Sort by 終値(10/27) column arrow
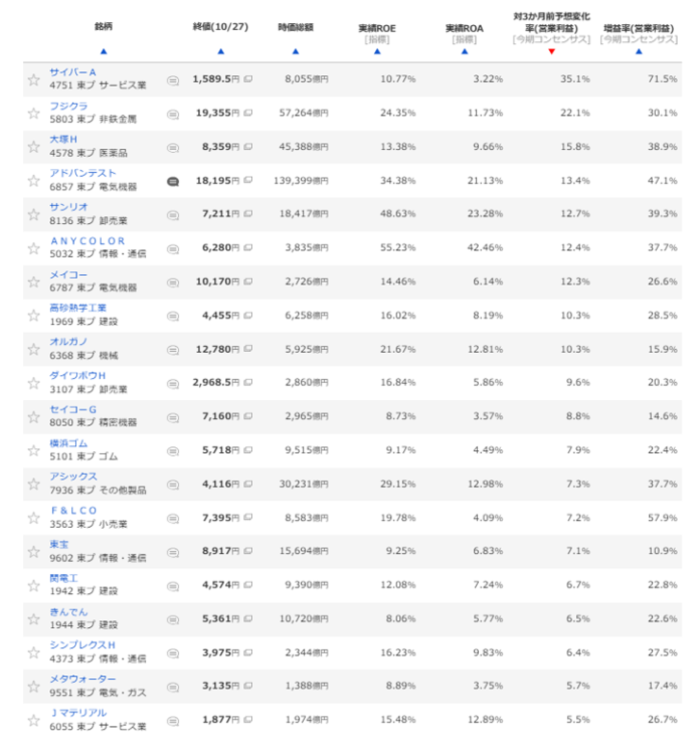Screen dimensions: 700x752 220,51
